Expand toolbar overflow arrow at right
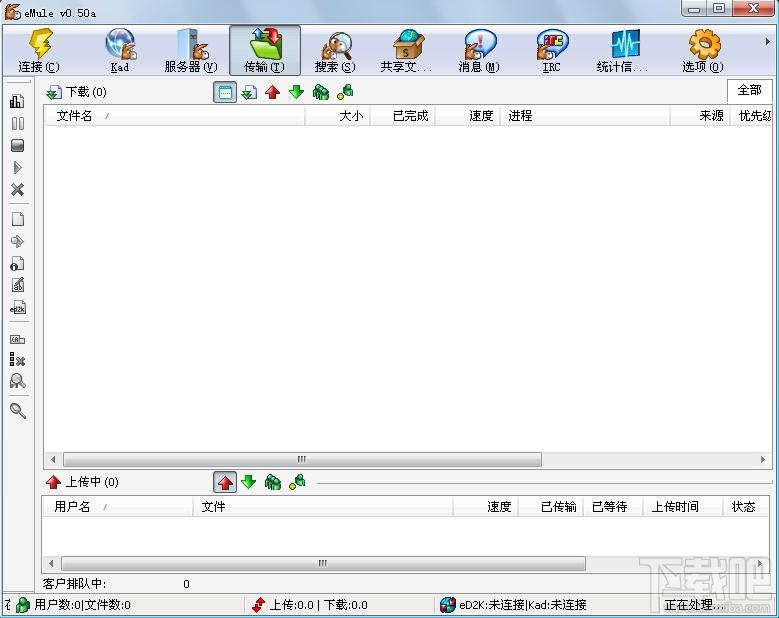The width and height of the screenshot is (779, 618). point(768,42)
